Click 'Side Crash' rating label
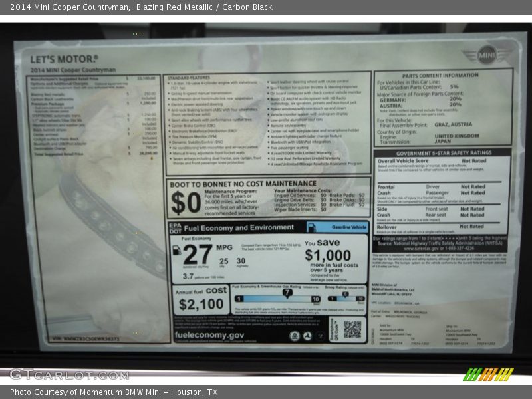 pos(384,212)
